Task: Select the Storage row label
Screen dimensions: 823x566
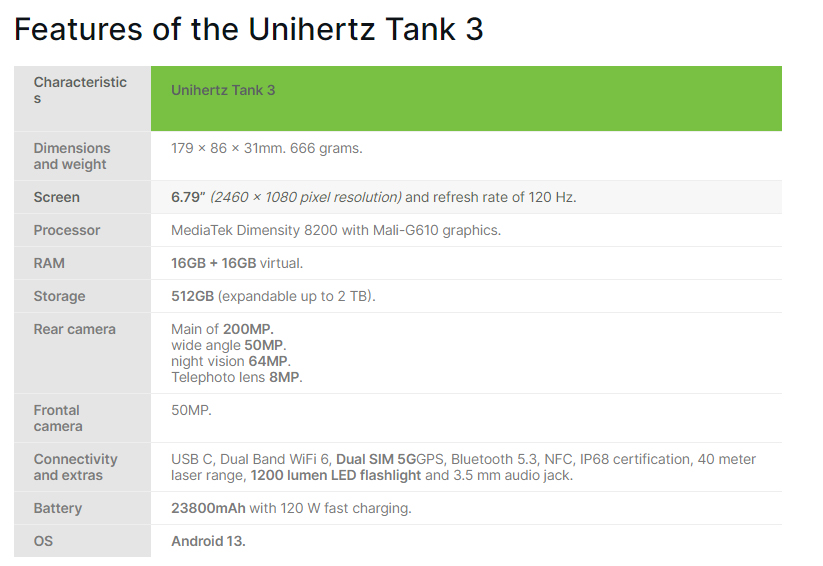Action: 59,296
